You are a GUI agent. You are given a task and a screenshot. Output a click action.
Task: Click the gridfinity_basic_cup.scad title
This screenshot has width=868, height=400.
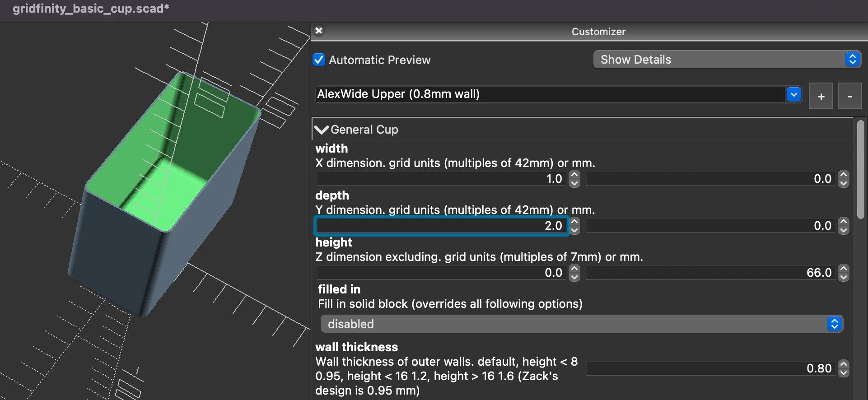pos(91,9)
